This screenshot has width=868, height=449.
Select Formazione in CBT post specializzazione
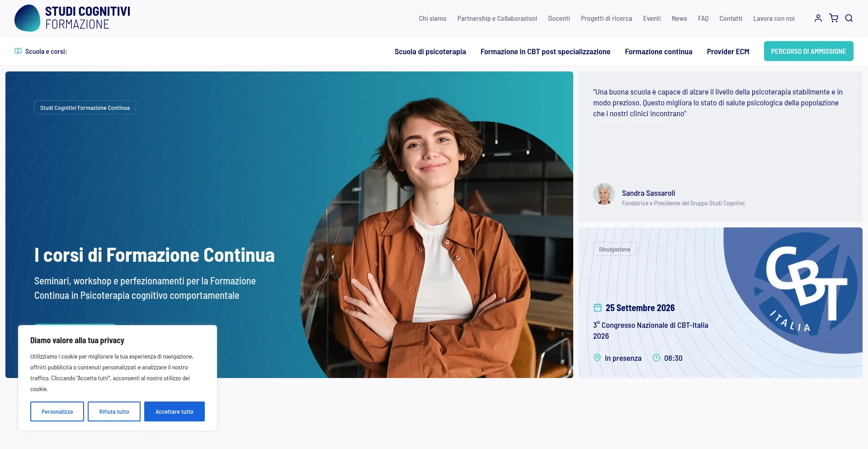(x=546, y=52)
